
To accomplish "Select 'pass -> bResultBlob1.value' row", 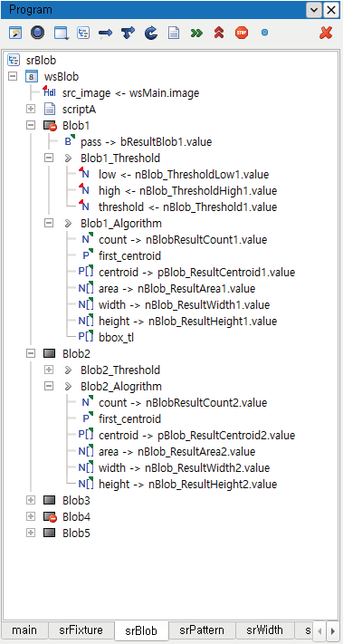I will 146,142.
